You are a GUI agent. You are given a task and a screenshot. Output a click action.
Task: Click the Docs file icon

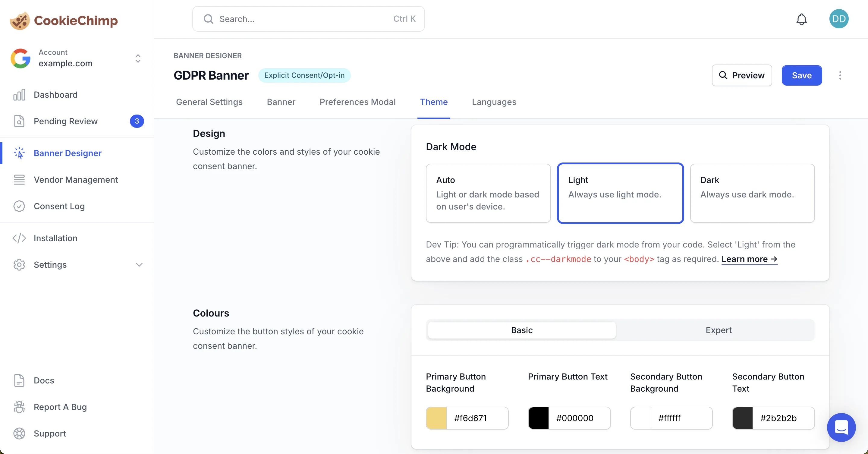pos(19,380)
